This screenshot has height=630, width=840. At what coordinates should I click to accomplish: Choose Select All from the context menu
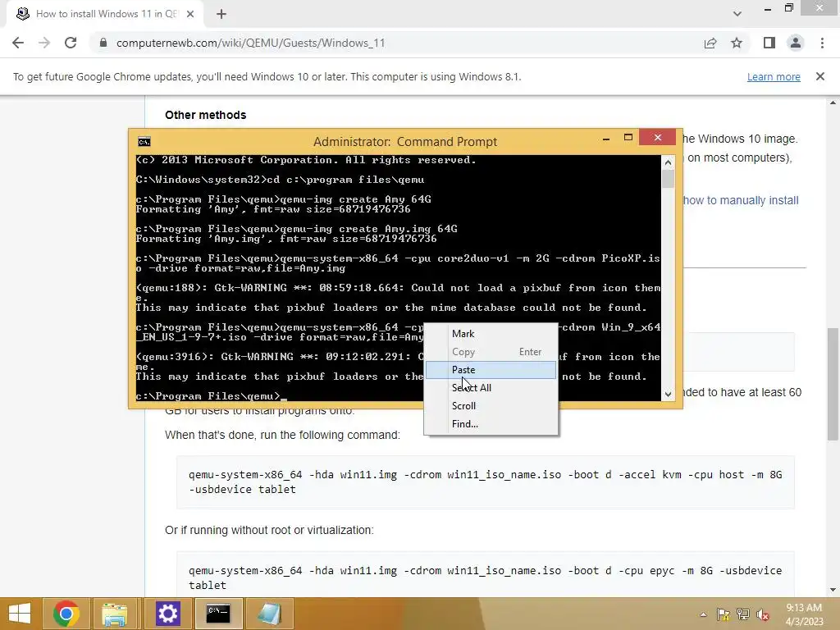pos(491,388)
